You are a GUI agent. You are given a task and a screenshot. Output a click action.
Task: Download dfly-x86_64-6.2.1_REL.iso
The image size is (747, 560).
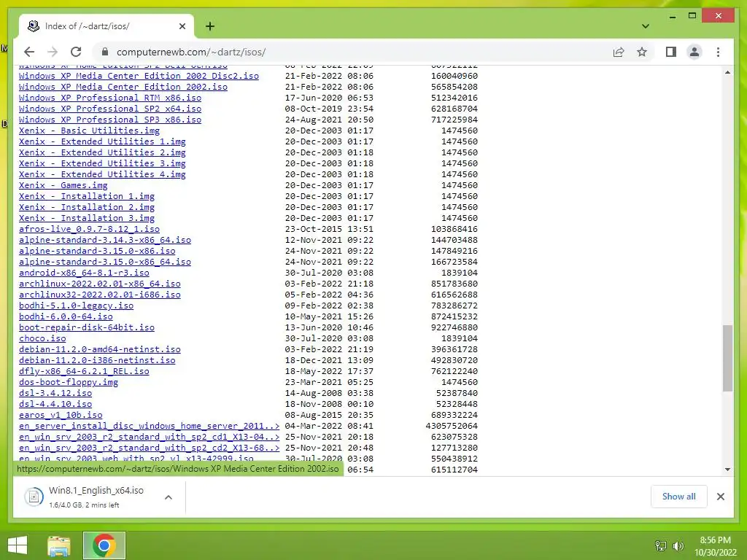click(84, 371)
